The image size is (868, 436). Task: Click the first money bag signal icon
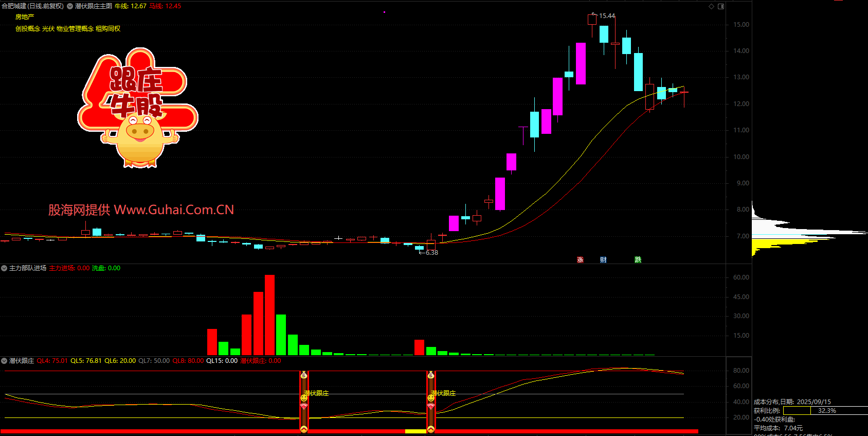point(304,375)
